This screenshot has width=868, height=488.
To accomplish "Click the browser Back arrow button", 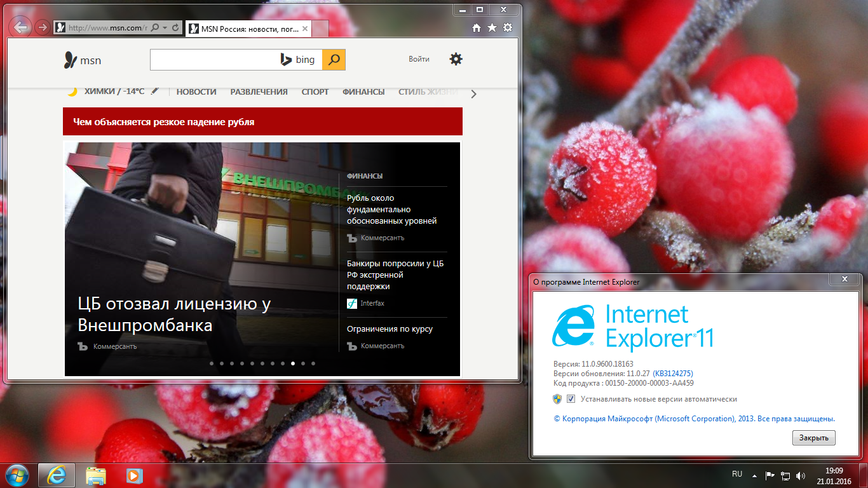I will click(21, 27).
